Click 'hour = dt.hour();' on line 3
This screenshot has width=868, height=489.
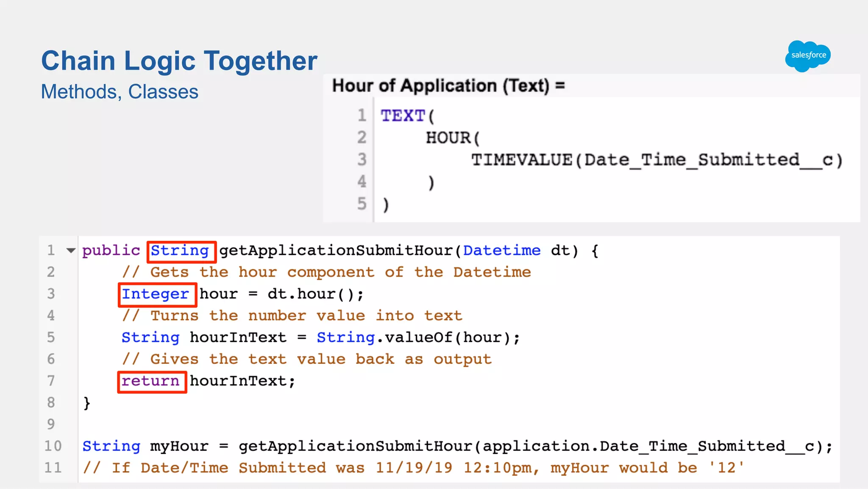281,294
